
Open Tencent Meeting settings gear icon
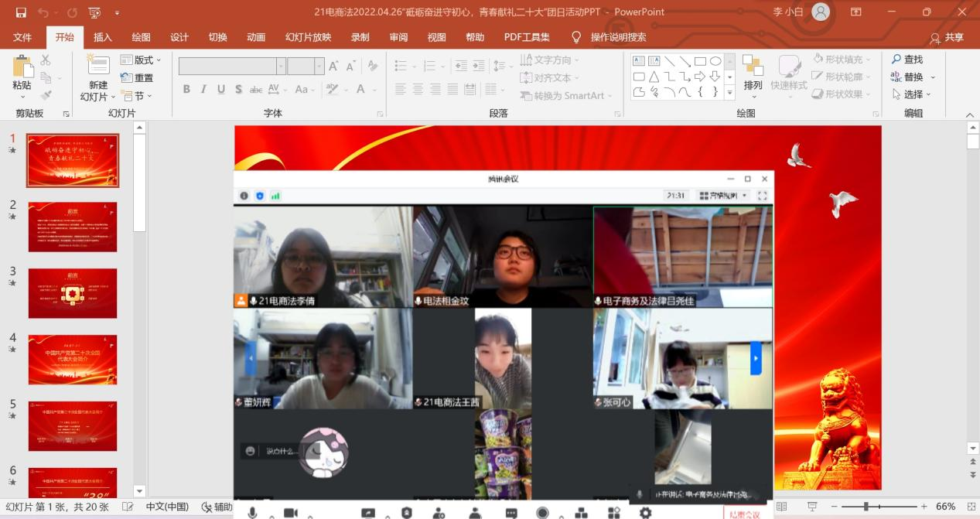point(645,513)
